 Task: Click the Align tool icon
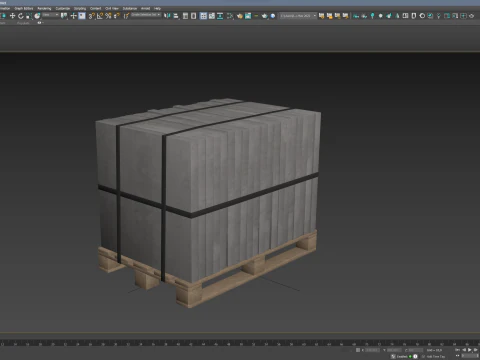176,16
